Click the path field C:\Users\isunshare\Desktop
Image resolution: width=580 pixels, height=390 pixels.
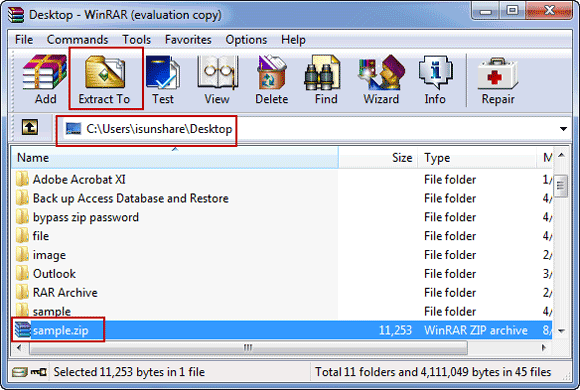pos(311,129)
